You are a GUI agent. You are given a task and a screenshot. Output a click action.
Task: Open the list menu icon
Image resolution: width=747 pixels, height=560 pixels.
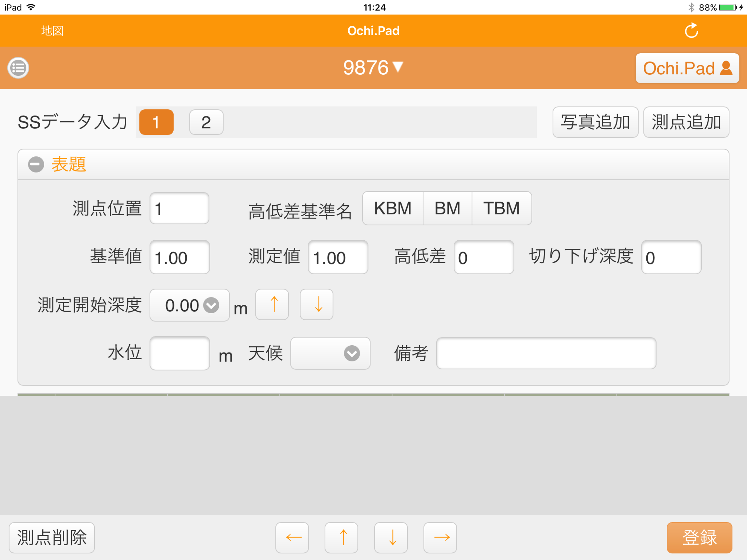point(18,68)
